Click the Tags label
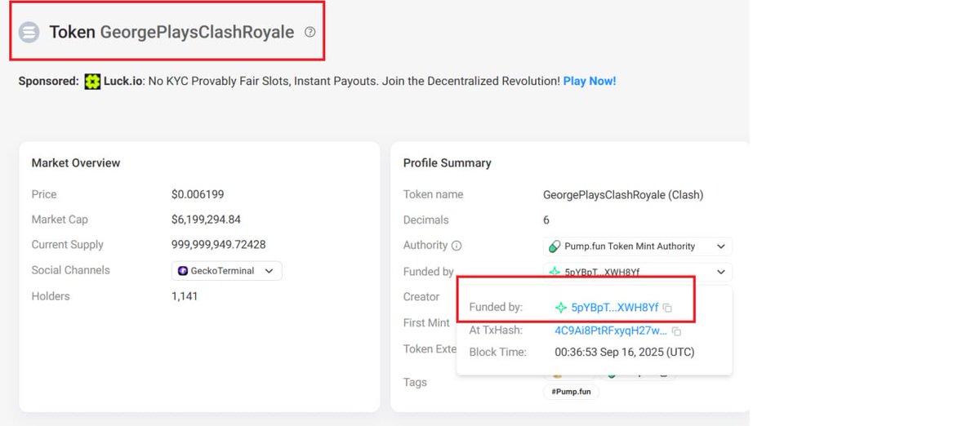Screen dimensions: 980x426 pos(415,382)
